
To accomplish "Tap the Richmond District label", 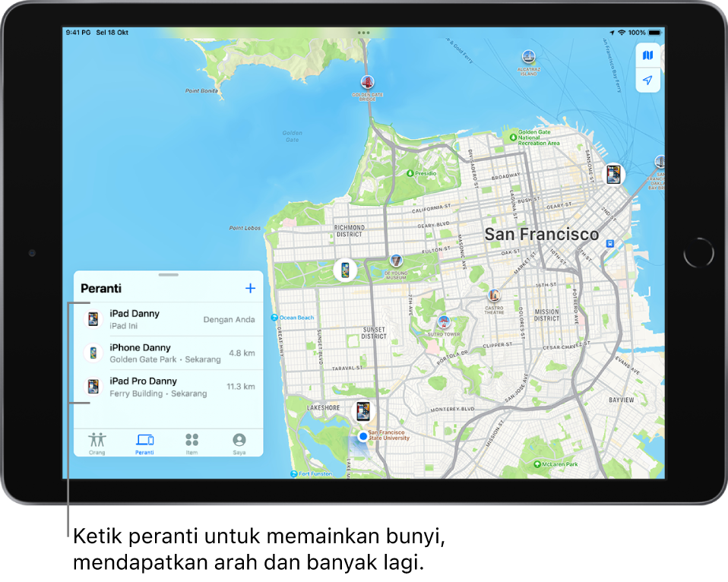I will 350,231.
